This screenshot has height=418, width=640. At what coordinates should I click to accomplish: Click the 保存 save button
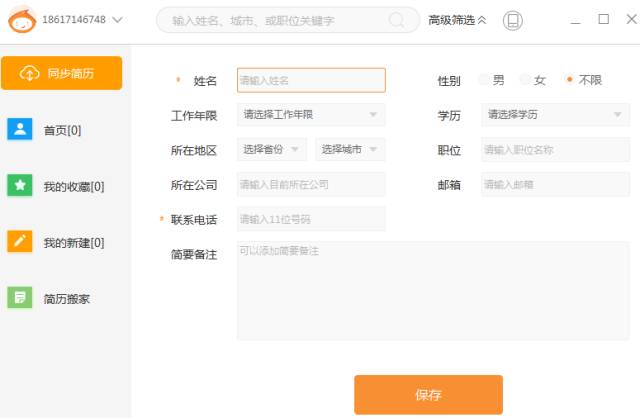coord(429,395)
